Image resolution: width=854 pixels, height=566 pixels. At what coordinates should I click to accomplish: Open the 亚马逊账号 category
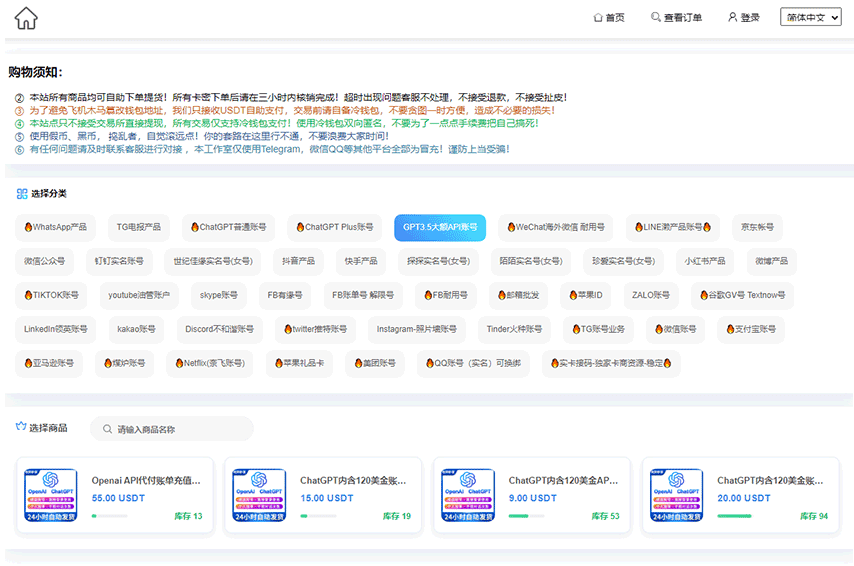point(48,363)
